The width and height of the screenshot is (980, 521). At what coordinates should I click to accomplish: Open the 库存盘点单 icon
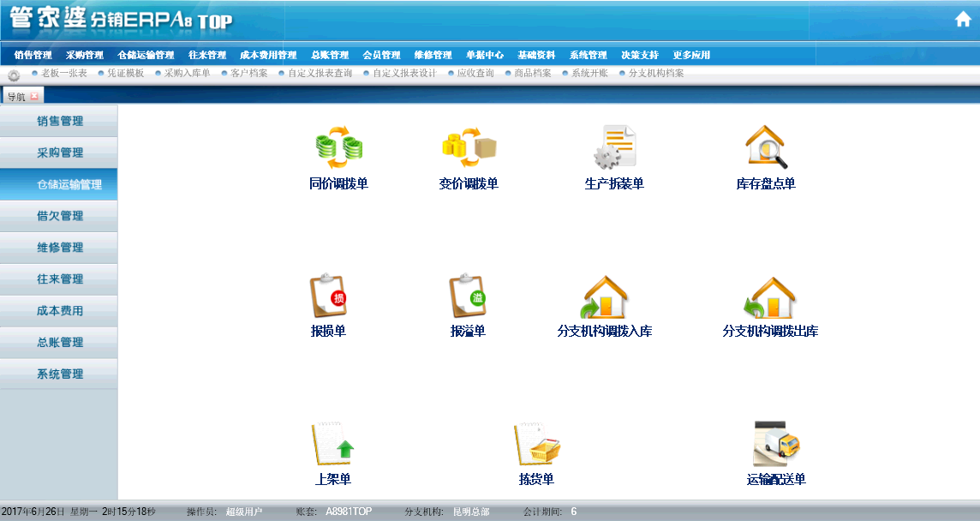coord(766,147)
